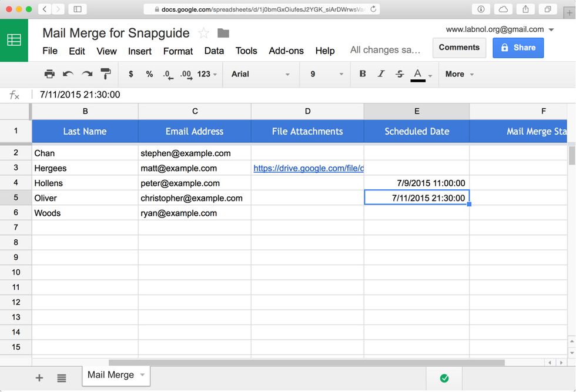The image size is (576, 392).
Task: Click the Share button
Action: 518,48
